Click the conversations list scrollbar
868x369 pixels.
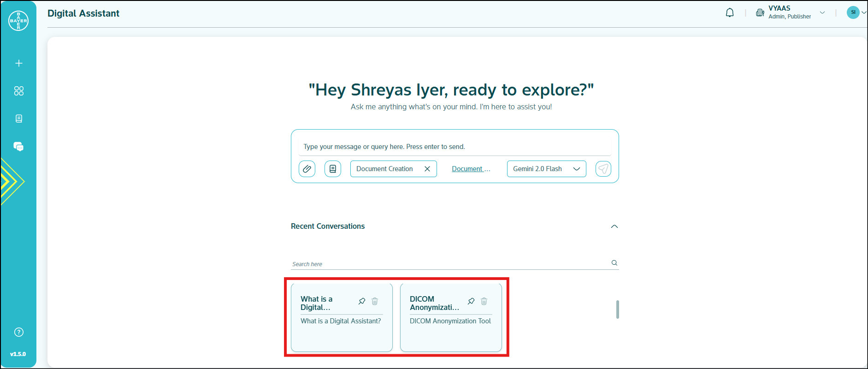[617, 309]
